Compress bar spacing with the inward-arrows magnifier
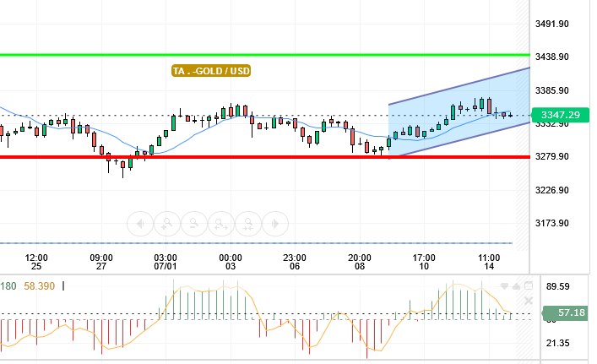This screenshot has height=364, width=597. click(248, 224)
